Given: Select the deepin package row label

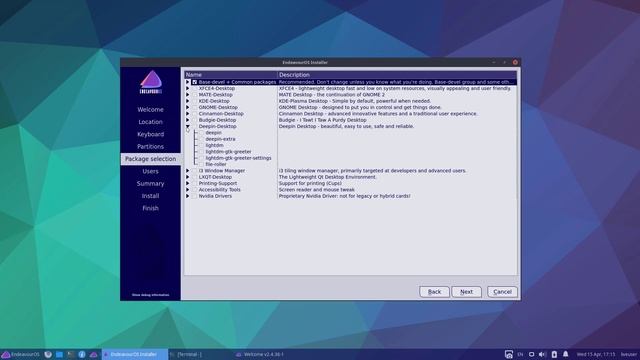Looking at the screenshot, I should (x=213, y=133).
